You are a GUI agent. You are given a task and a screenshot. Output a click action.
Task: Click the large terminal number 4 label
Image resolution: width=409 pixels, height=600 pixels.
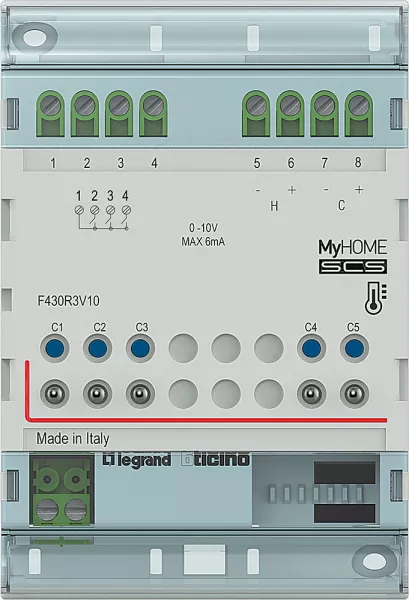point(154,163)
